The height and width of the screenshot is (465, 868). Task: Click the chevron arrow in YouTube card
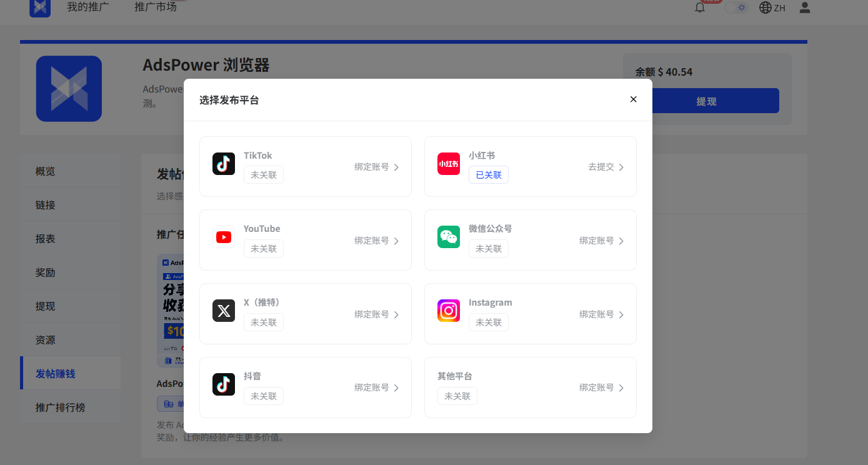tap(396, 241)
